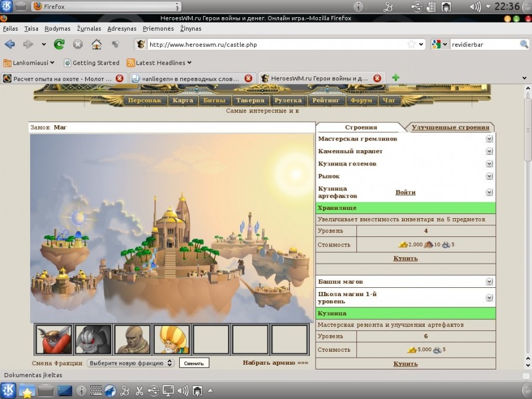
Task: Click Купить under Хранилище
Action: (x=406, y=258)
